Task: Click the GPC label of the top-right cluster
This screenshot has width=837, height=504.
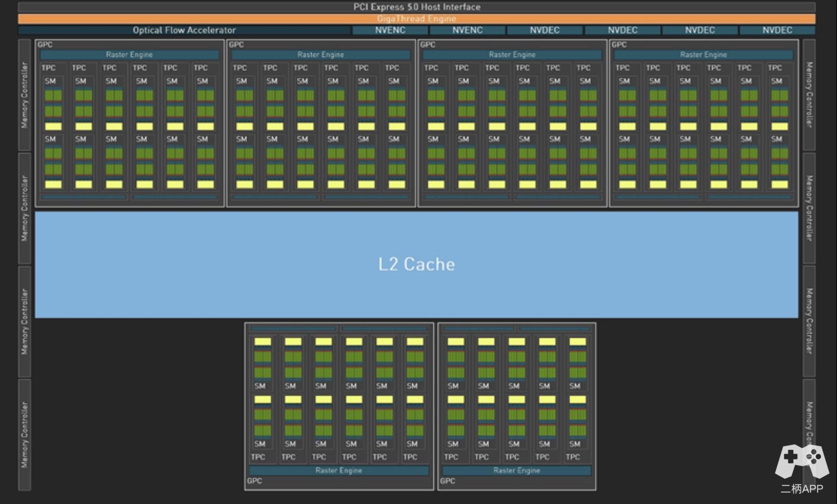Action: click(x=619, y=44)
